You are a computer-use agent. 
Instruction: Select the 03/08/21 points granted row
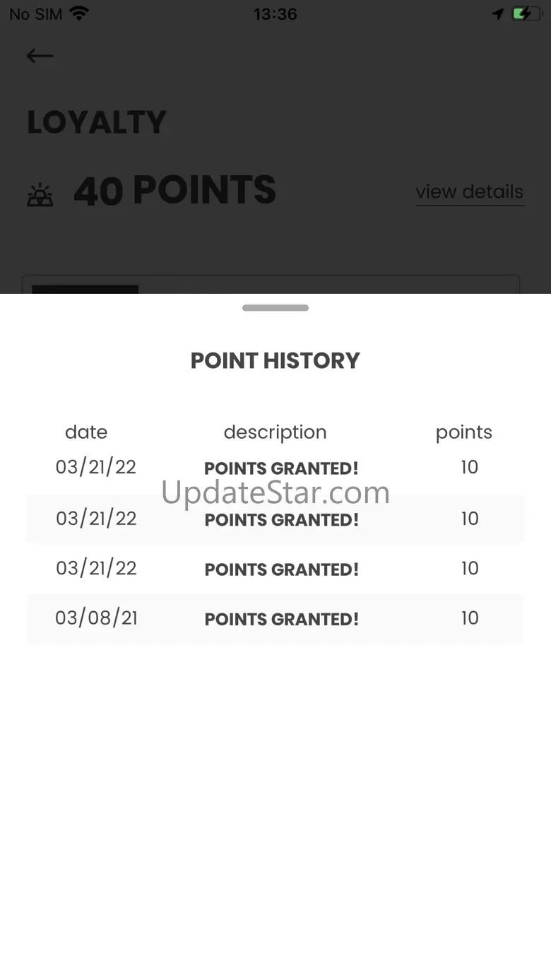click(275, 618)
